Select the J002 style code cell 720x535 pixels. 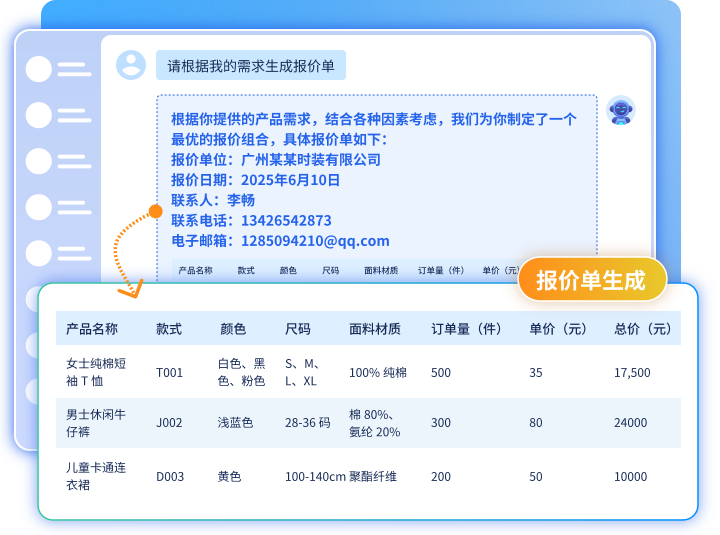point(169,423)
